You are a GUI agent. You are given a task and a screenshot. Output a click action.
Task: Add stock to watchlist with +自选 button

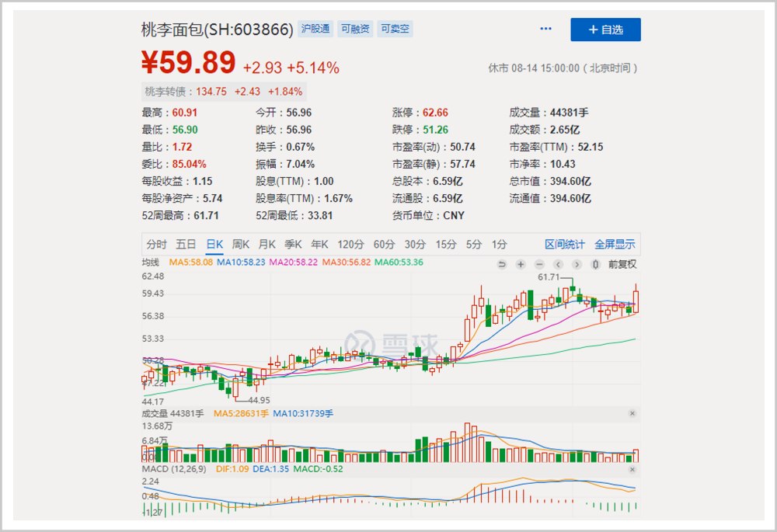tap(605, 30)
